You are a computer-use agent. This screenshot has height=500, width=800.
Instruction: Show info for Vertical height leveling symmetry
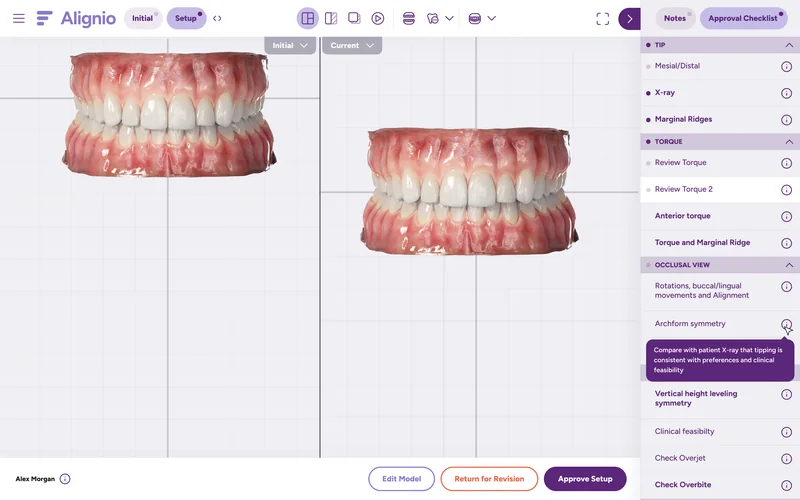pyautogui.click(x=786, y=394)
